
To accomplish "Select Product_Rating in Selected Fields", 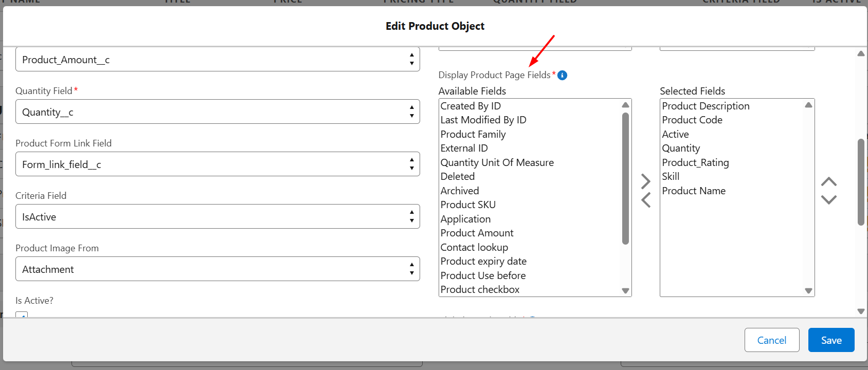I will 695,162.
